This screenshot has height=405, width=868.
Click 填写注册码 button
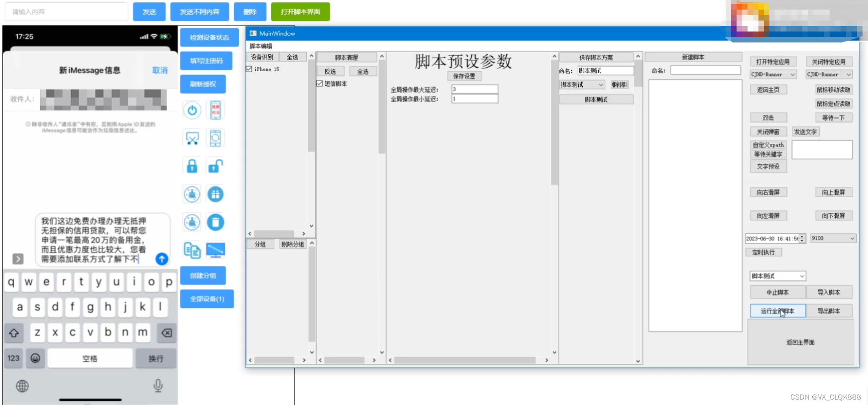tap(206, 61)
